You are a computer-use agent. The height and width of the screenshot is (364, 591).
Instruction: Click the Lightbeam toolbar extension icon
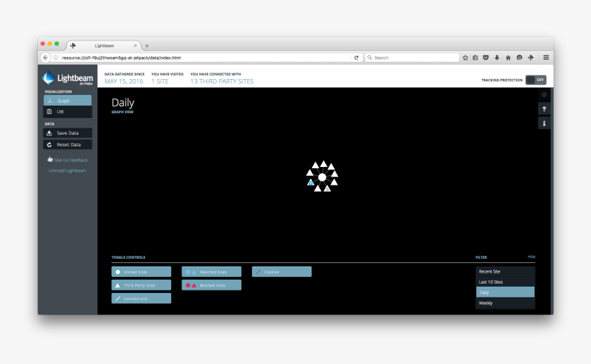tap(530, 58)
